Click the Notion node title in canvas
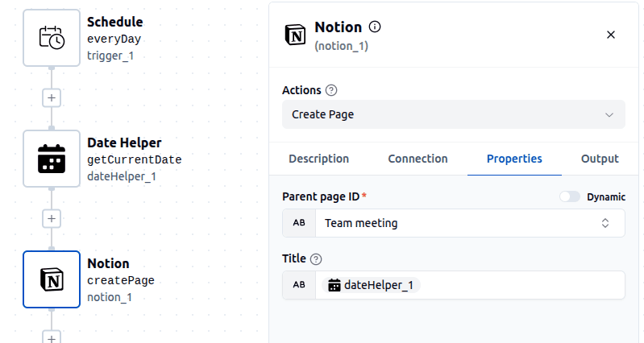 pos(108,263)
